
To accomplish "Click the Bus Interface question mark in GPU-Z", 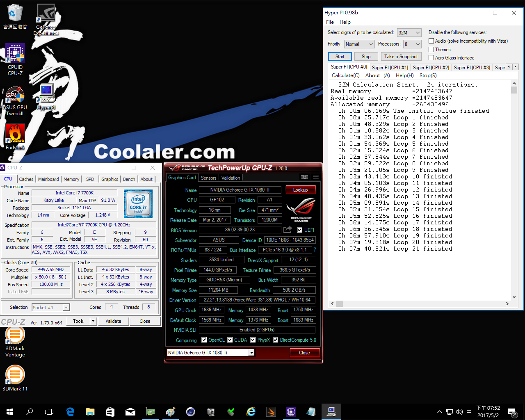I will pos(315,250).
